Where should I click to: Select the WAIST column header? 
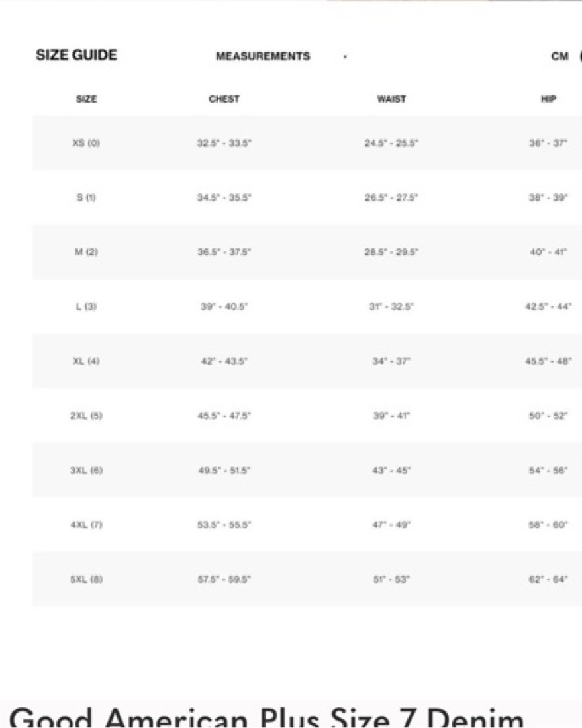point(391,99)
